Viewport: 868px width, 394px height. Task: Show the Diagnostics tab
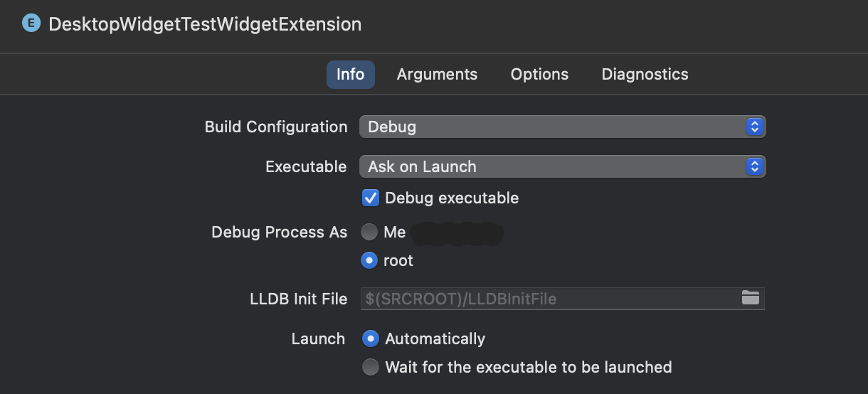(645, 74)
